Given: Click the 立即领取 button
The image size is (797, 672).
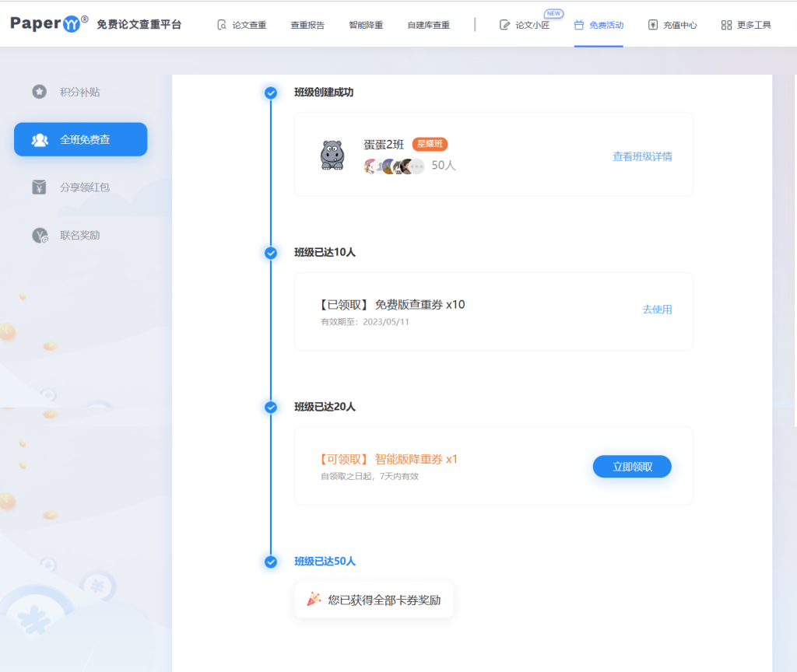Looking at the screenshot, I should (631, 466).
